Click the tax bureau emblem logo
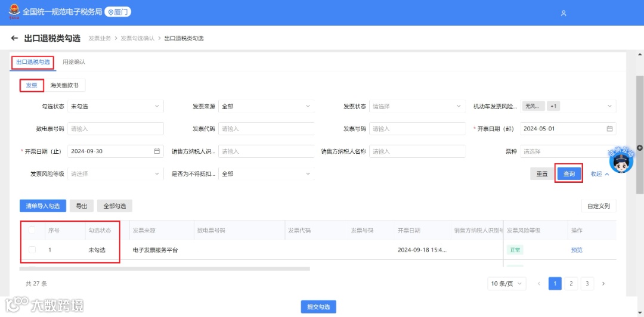The width and height of the screenshot is (644, 317). click(x=14, y=11)
